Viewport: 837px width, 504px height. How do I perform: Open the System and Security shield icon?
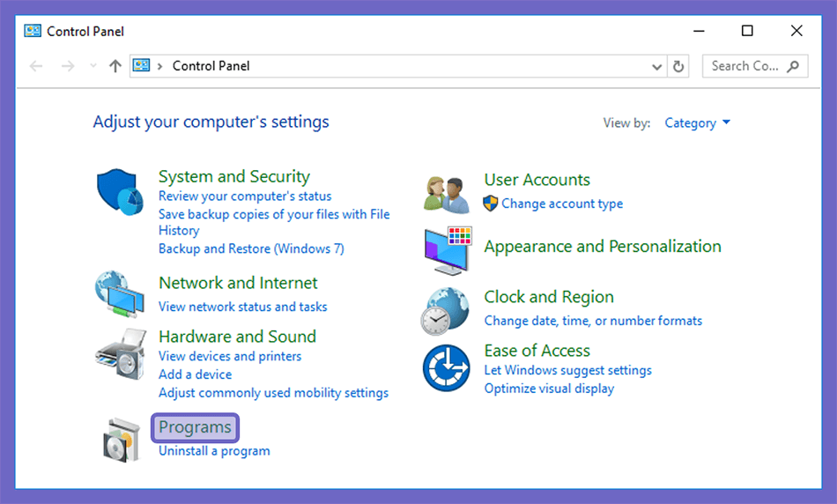[120, 192]
